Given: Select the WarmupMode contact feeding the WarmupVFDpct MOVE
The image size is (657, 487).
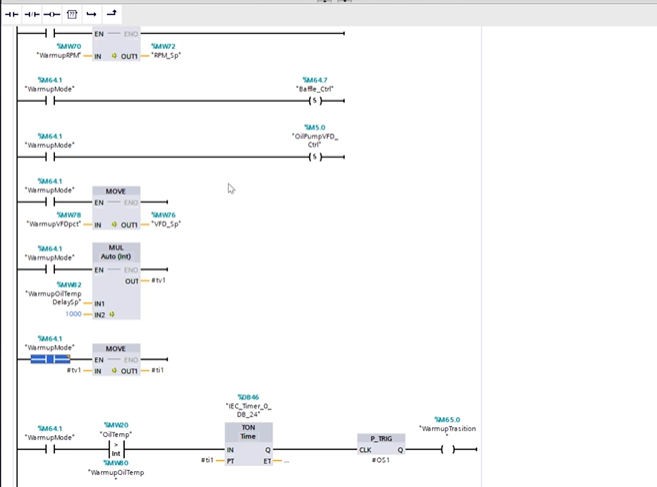Looking at the screenshot, I should click(x=50, y=202).
